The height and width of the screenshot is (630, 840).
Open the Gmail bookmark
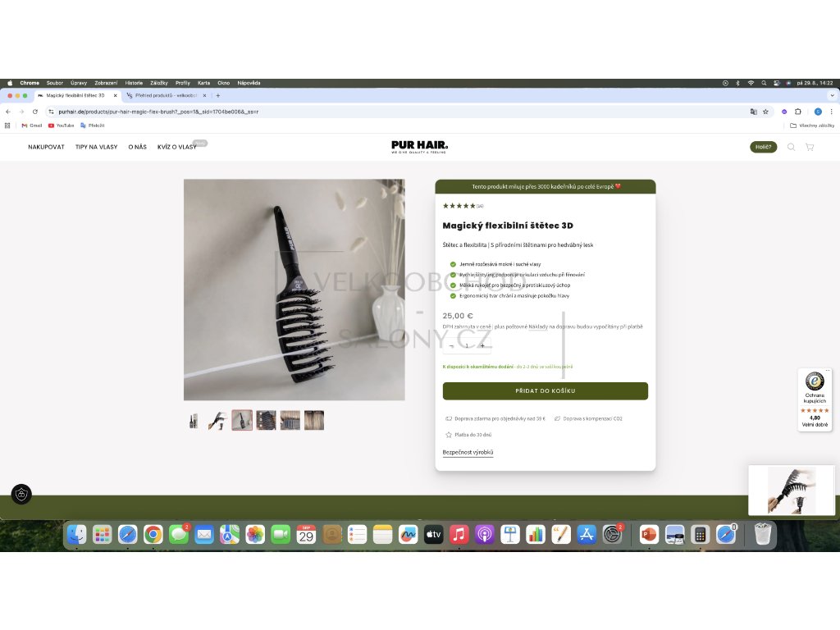(32, 126)
